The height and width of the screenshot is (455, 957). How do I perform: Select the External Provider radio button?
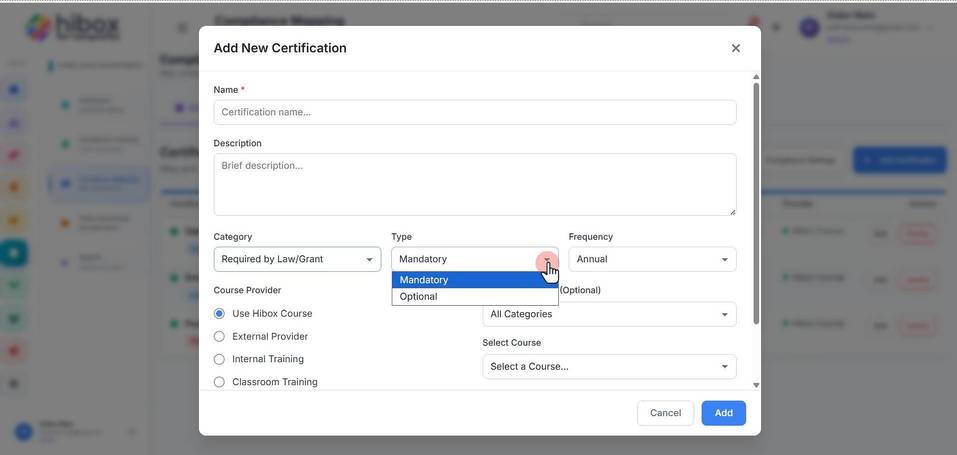click(x=219, y=337)
